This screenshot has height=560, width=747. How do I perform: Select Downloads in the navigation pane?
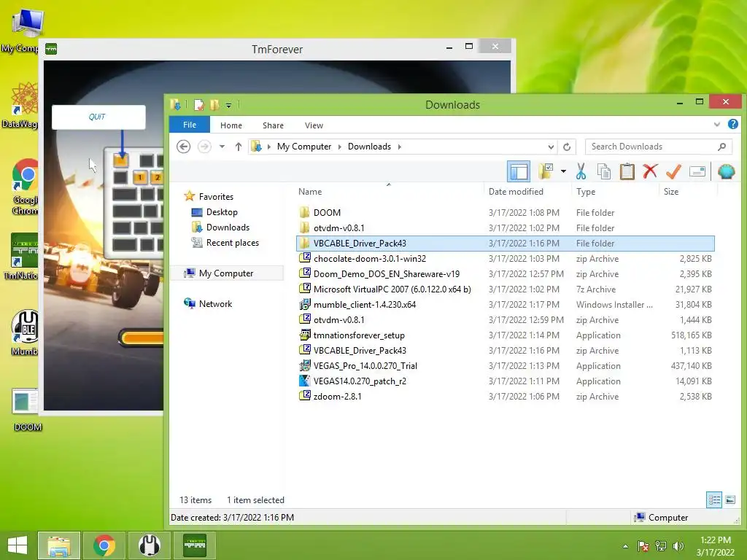coord(228,227)
